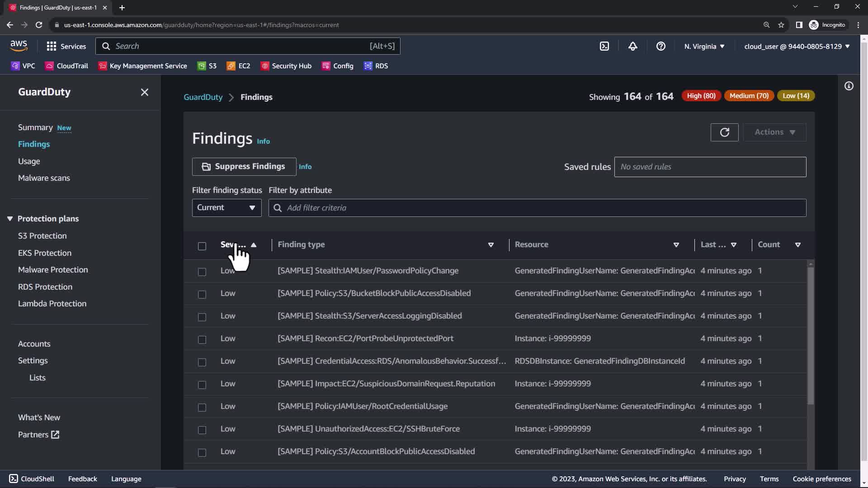Open the CloudShell icon in the top navigation

[x=604, y=46]
